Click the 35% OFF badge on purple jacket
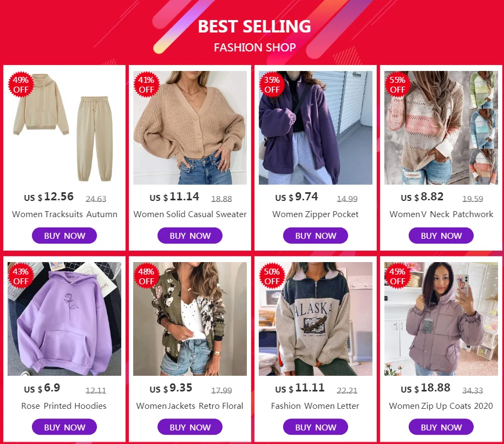504x444 pixels. pyautogui.click(x=272, y=84)
